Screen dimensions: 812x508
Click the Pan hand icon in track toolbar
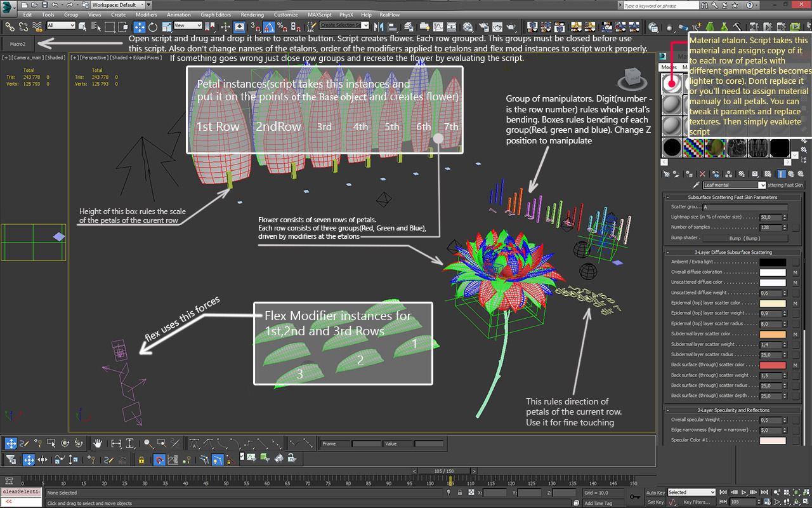pos(98,443)
